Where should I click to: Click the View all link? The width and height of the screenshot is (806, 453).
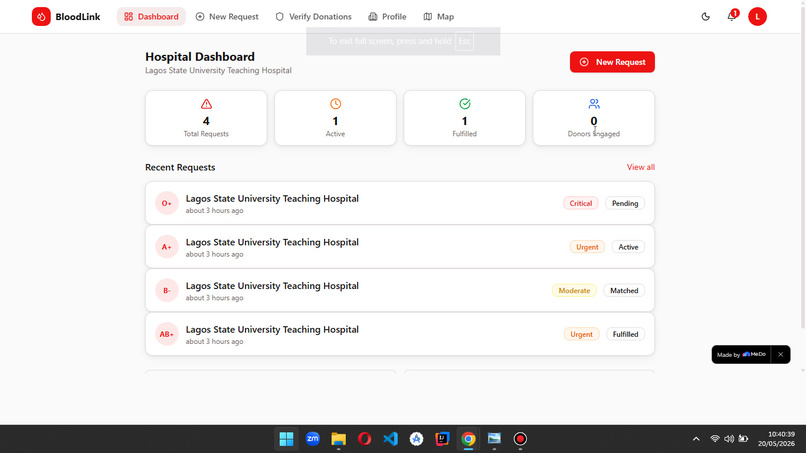(x=640, y=167)
